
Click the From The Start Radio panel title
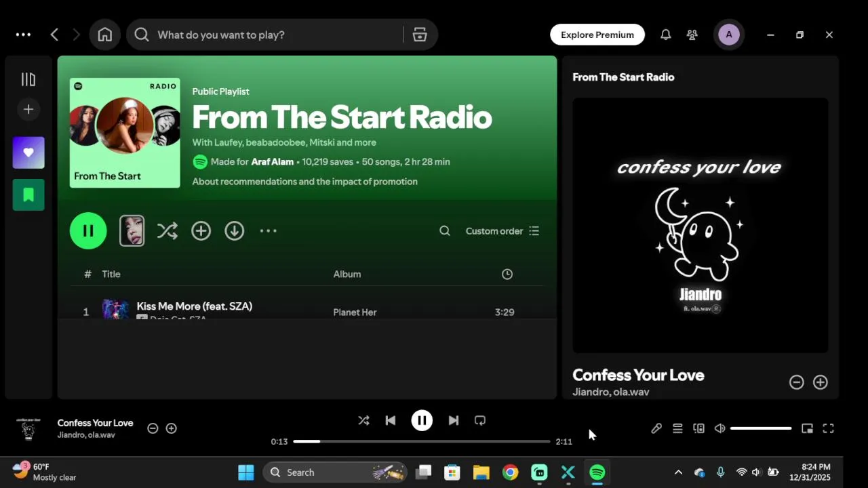point(623,77)
